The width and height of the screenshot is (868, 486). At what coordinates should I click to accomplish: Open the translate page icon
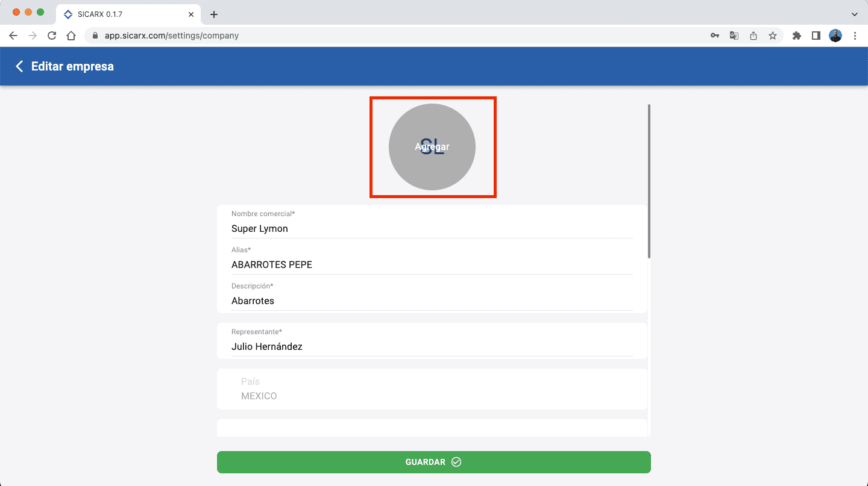pos(734,36)
